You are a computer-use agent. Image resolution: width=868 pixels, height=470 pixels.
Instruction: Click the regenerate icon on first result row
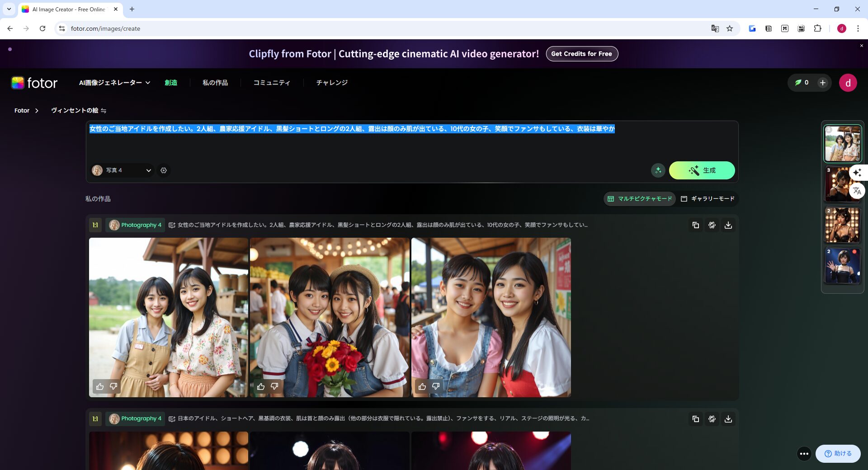click(712, 225)
